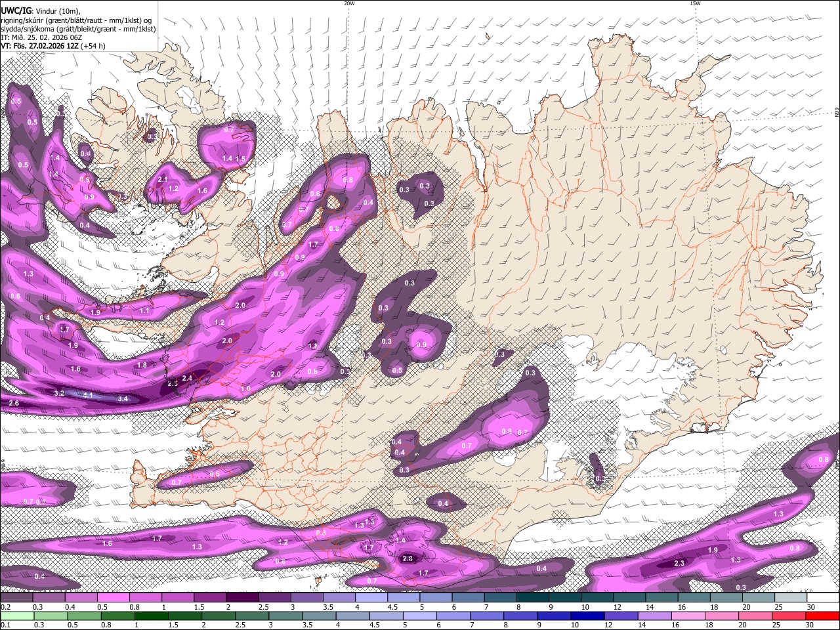Click the 'slydda/snjókoma' legend description line

78,29
